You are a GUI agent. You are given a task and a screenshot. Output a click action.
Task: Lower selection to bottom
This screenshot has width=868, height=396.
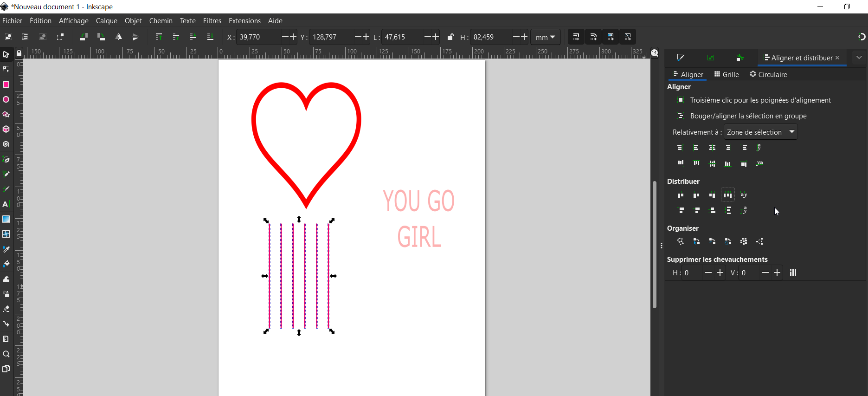210,37
